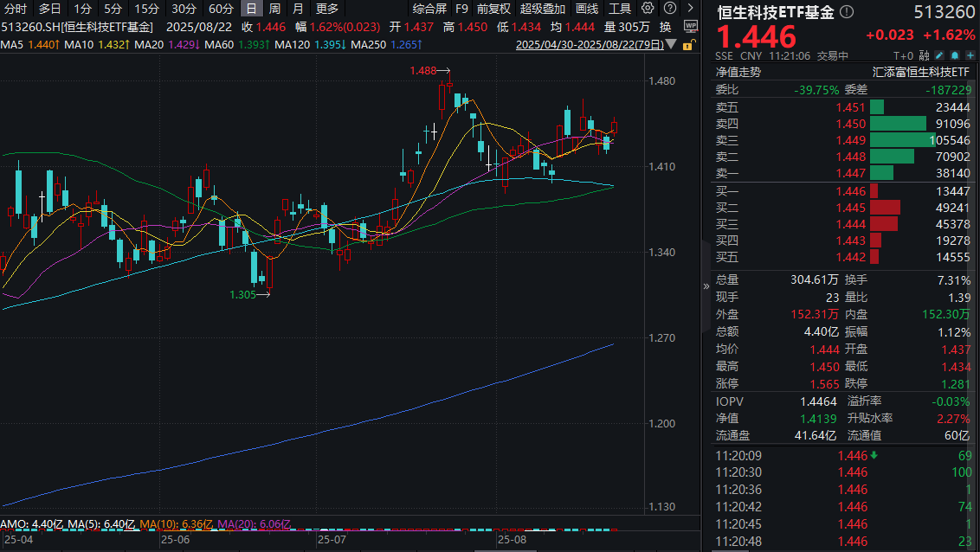The height and width of the screenshot is (552, 980).
Task: Select the 日 daily period tab
Action: [x=251, y=9]
